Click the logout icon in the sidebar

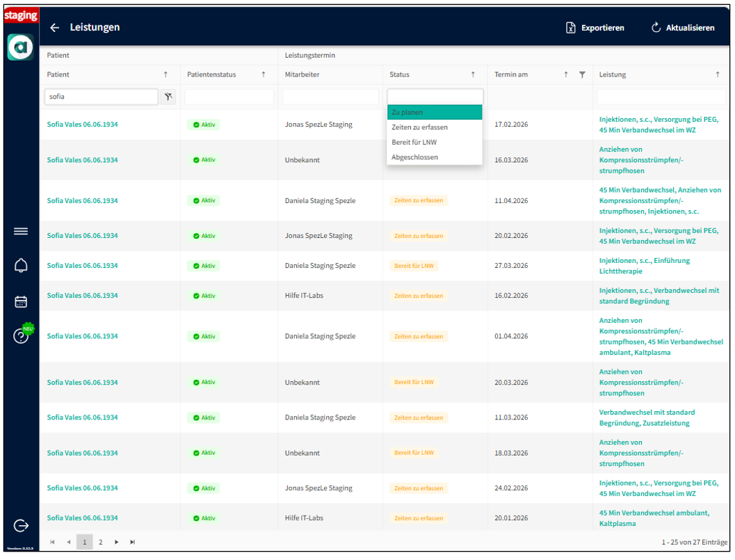21,526
